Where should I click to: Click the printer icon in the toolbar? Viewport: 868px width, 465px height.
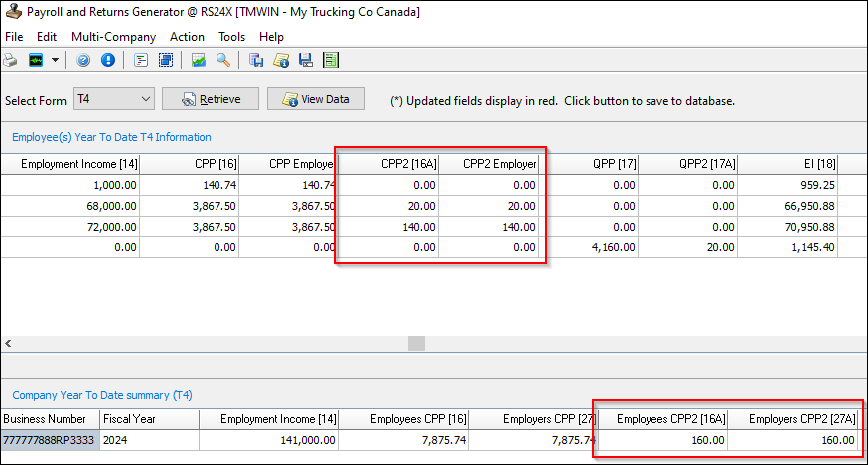9,60
